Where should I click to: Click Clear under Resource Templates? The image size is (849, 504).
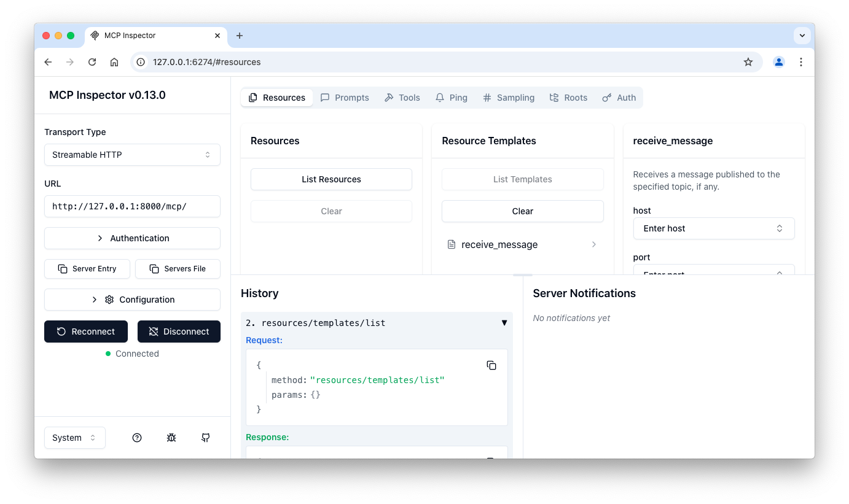(523, 211)
